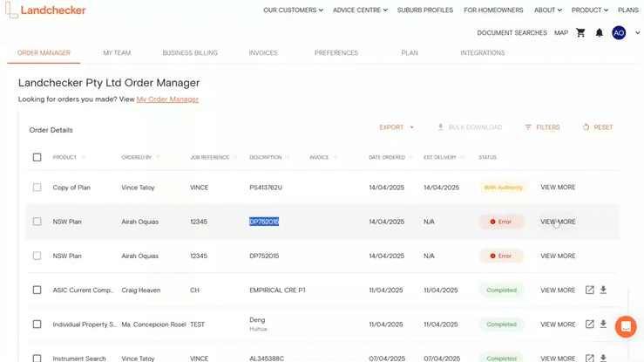Image resolution: width=644 pixels, height=362 pixels.
Task: Expand the Product menu
Action: tap(590, 10)
